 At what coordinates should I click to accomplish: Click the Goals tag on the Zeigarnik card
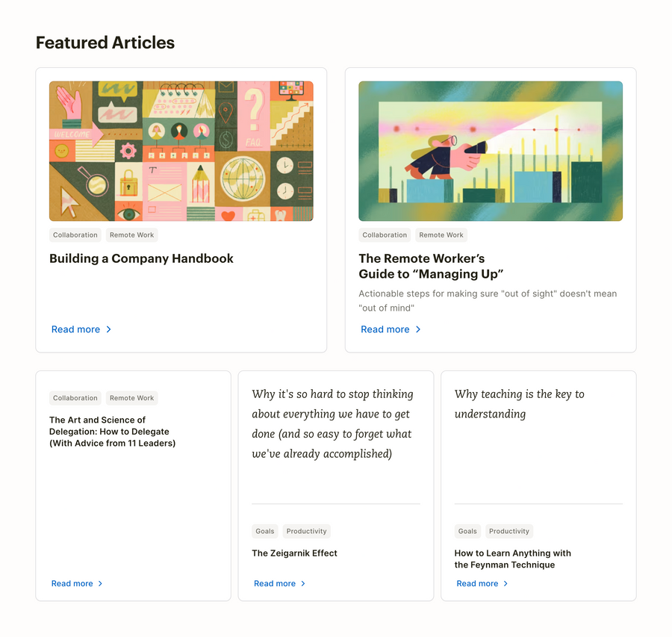tap(264, 531)
